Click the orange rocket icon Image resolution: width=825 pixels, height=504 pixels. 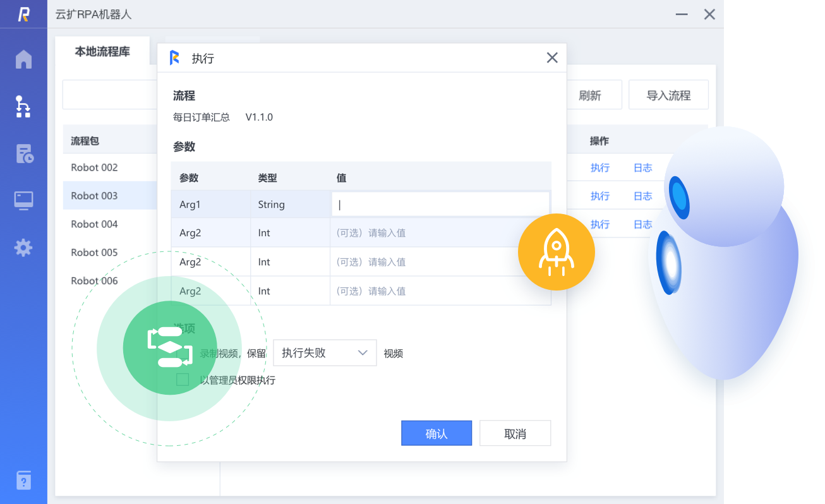[556, 252]
